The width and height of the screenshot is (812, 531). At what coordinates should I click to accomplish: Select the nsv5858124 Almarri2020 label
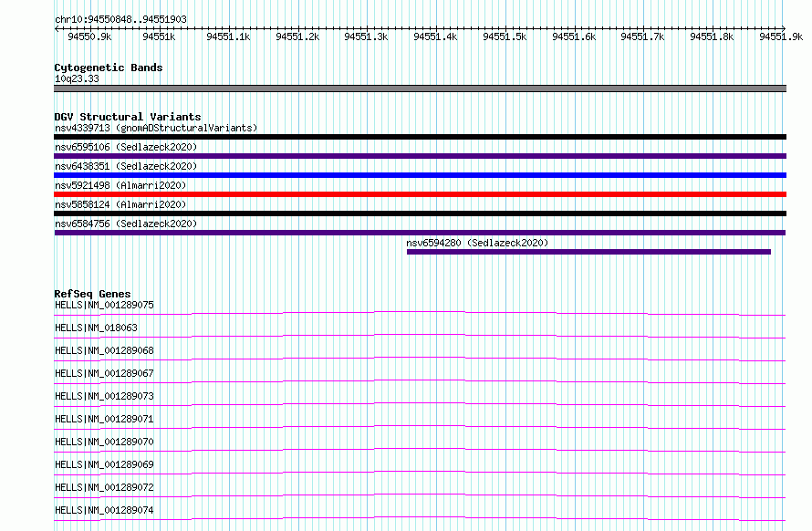click(120, 204)
